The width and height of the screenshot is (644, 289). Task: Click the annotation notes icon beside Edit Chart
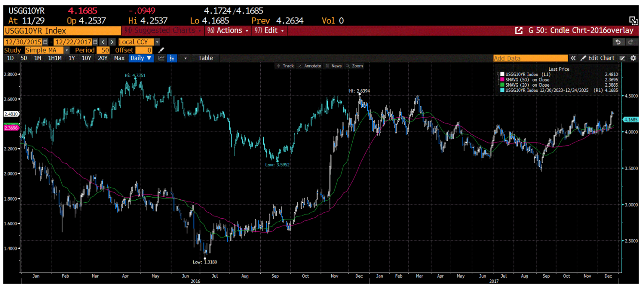[x=623, y=58]
